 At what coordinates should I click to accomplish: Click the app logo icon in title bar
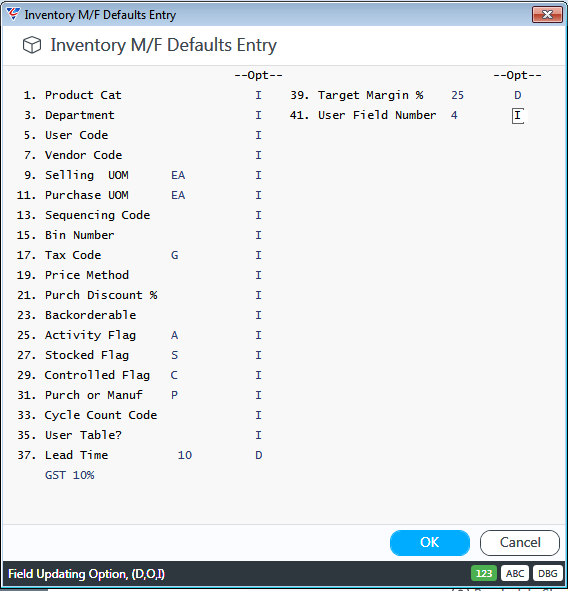click(x=13, y=14)
